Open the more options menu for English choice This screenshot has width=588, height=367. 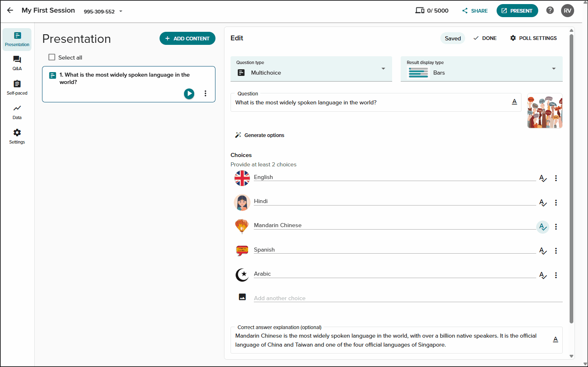coord(556,178)
